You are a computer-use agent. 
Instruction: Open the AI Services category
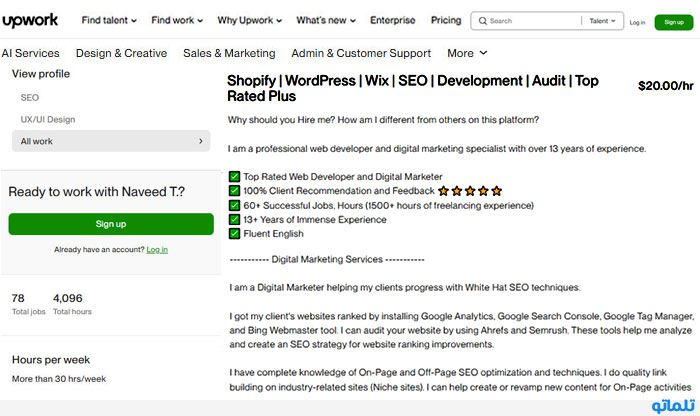click(30, 53)
